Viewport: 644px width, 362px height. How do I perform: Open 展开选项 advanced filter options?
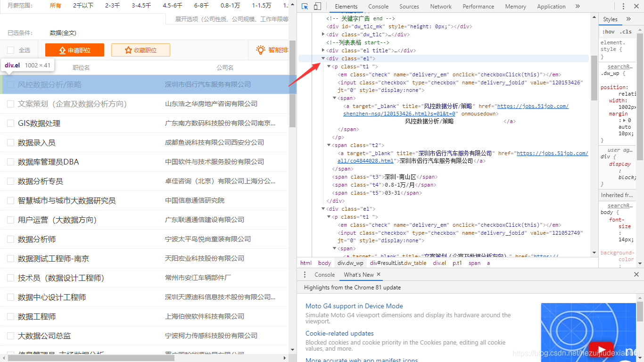click(231, 19)
